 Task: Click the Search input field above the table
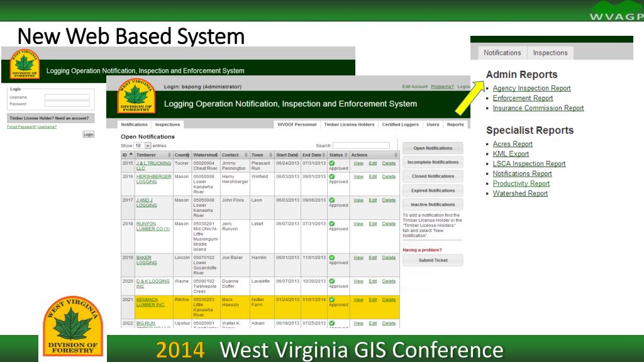point(361,146)
